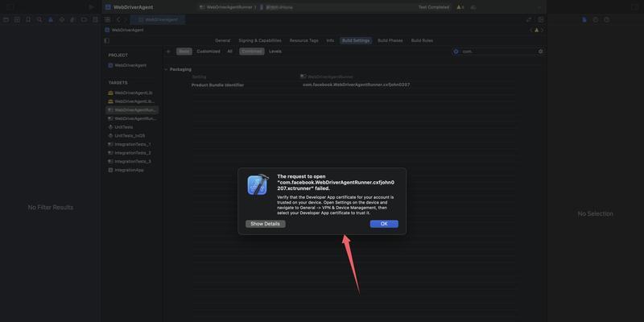Select the highlighted WebDriverAgentRunner target
This screenshot has width=644, height=322.
(x=132, y=110)
